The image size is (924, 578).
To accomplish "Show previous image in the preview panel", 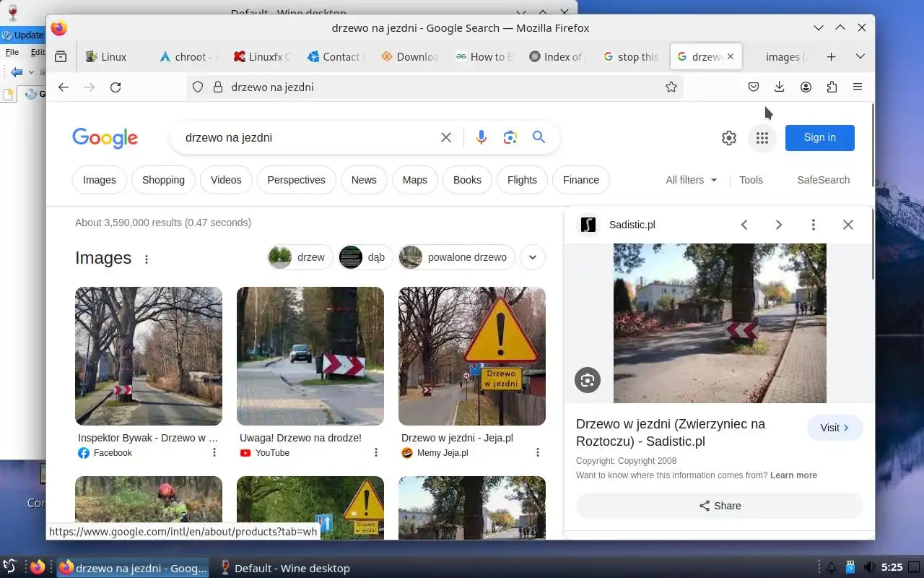I will [744, 225].
